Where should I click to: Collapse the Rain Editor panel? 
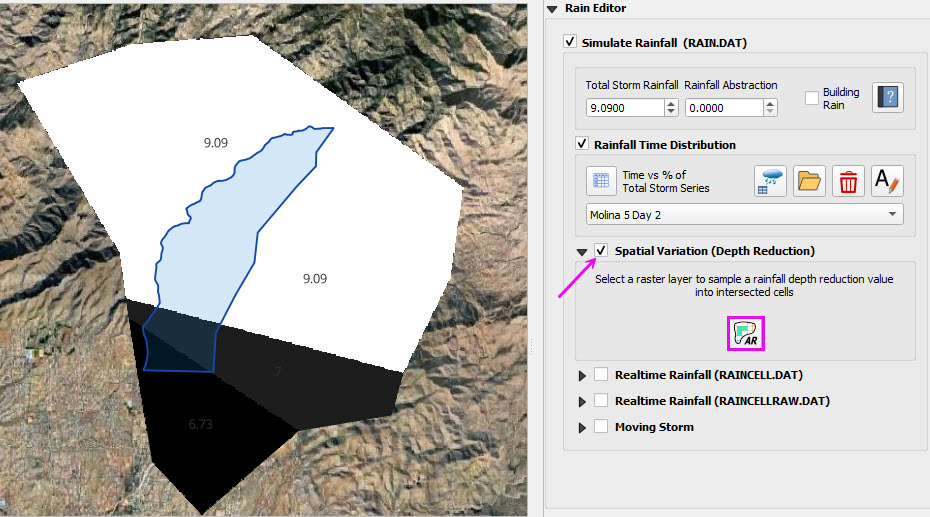(552, 9)
